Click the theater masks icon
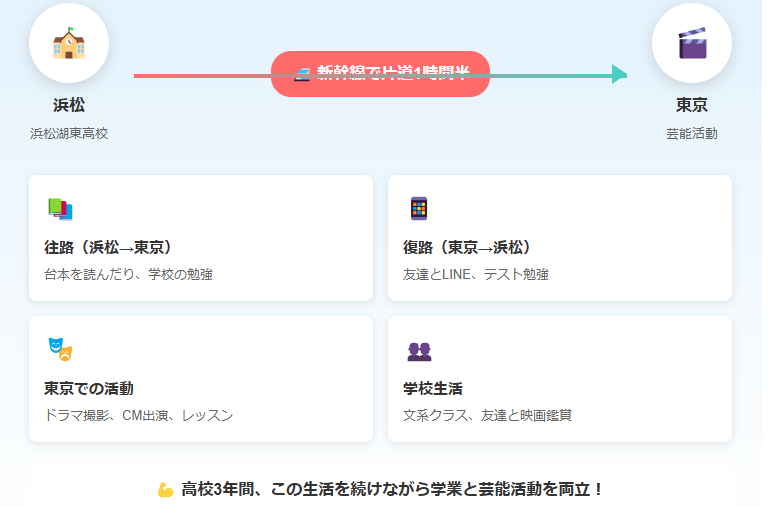Image resolution: width=784 pixels, height=507 pixels. (x=60, y=350)
